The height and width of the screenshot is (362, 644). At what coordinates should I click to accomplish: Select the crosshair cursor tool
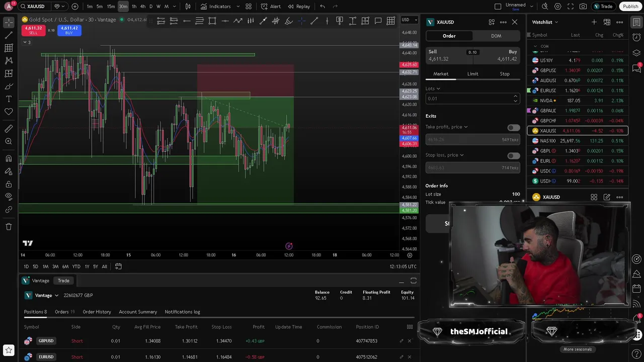(9, 23)
